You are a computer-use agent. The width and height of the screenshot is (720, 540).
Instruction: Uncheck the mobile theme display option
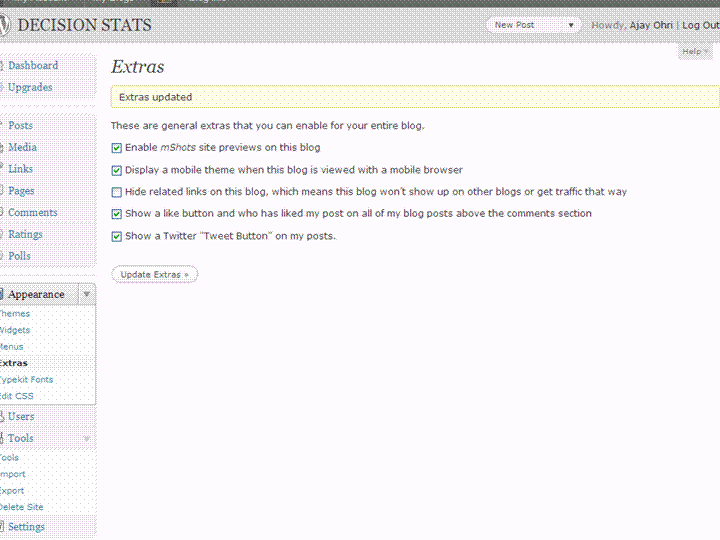[x=117, y=171]
